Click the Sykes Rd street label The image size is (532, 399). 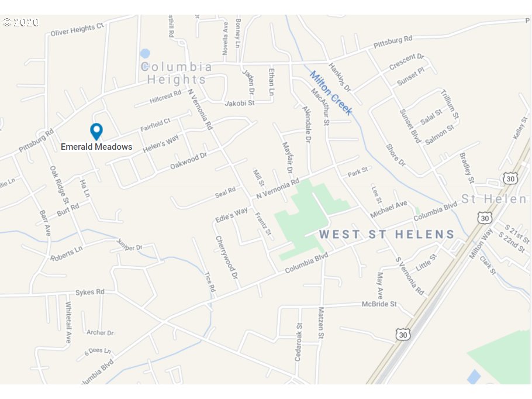pyautogui.click(x=90, y=292)
